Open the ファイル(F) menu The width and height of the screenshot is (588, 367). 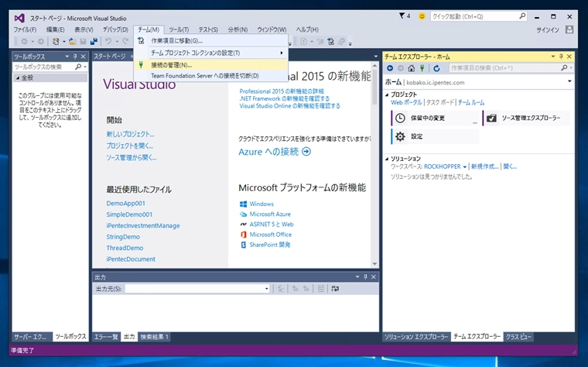[25, 29]
